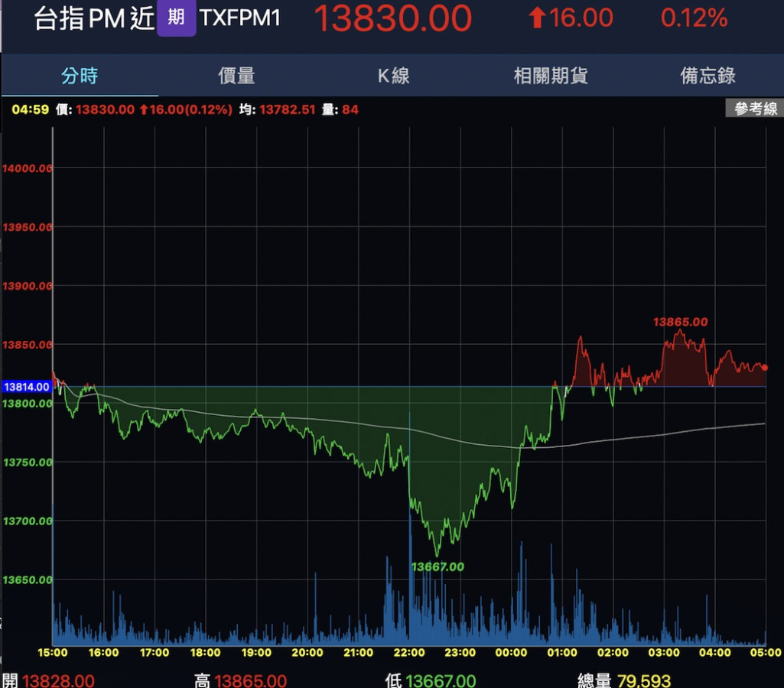The width and height of the screenshot is (784, 688).
Task: Click the large 13830.00 last price
Action: coord(393,18)
